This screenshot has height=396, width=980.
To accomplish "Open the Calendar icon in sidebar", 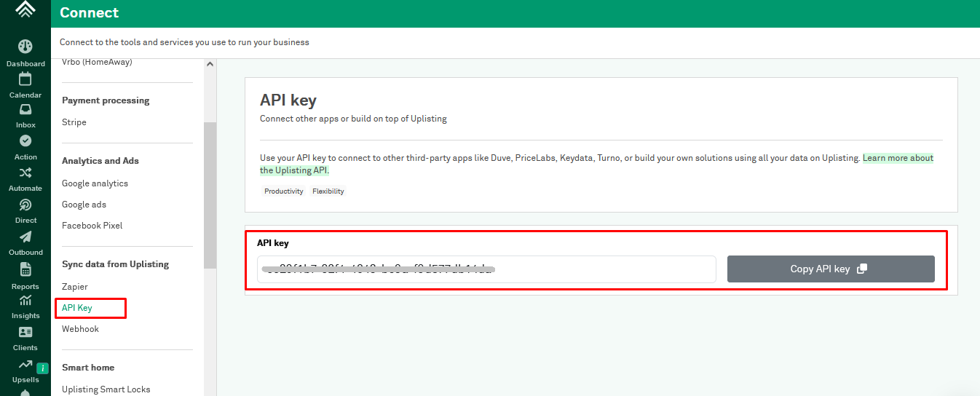I will pos(25,79).
